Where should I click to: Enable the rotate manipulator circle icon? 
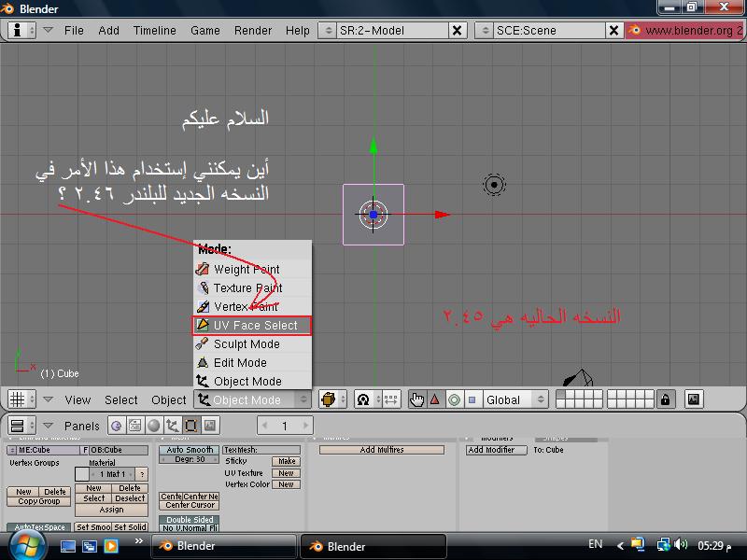point(454,399)
